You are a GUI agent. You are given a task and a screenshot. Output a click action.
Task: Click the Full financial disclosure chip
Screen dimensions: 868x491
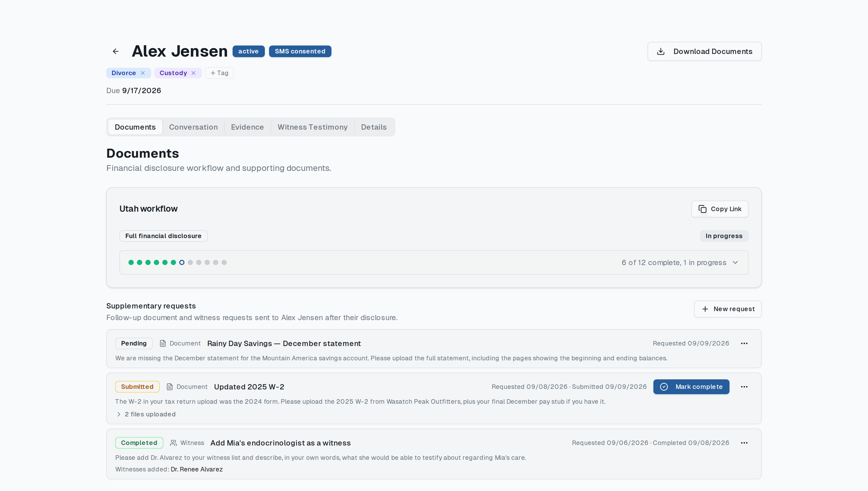click(x=163, y=236)
